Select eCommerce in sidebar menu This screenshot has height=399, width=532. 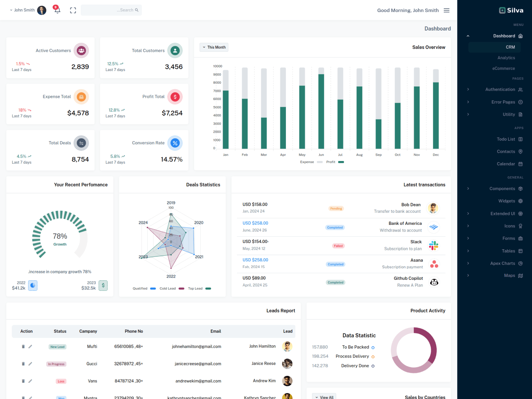(503, 68)
